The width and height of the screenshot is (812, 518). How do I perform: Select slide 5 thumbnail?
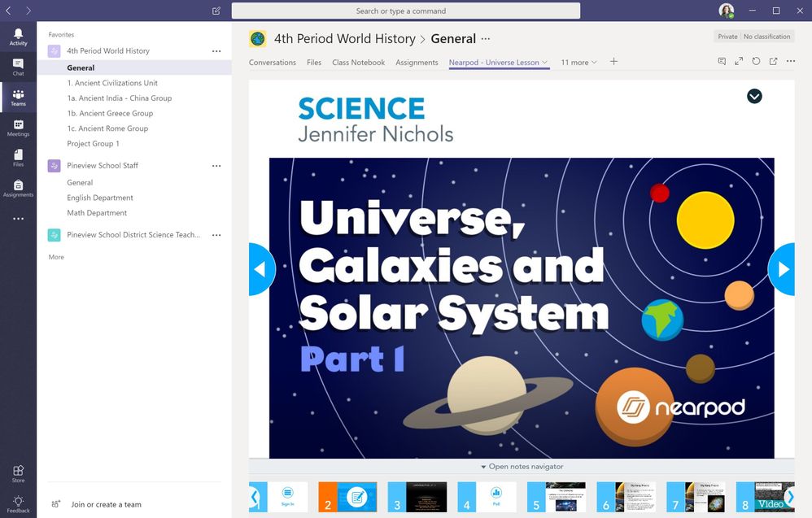[x=557, y=497]
